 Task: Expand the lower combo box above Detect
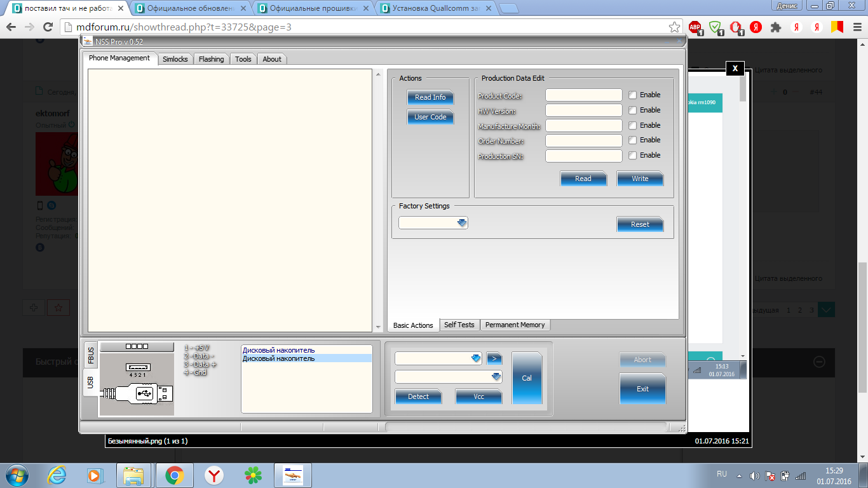point(496,377)
